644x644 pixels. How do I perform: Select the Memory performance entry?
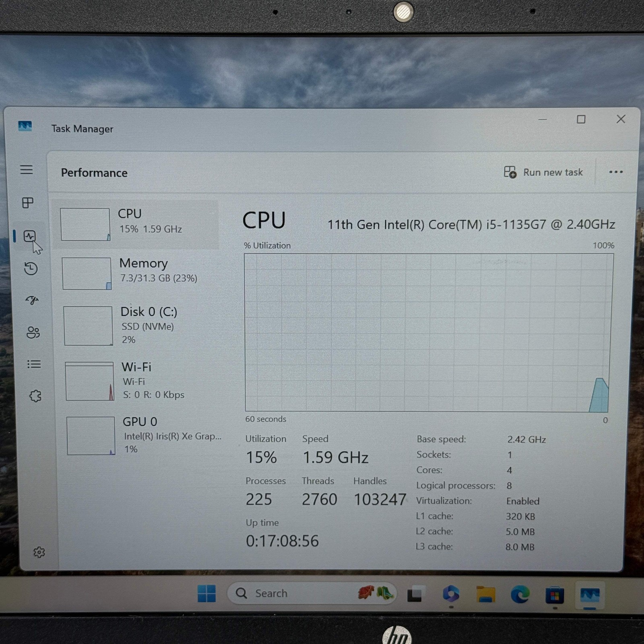pos(138,273)
